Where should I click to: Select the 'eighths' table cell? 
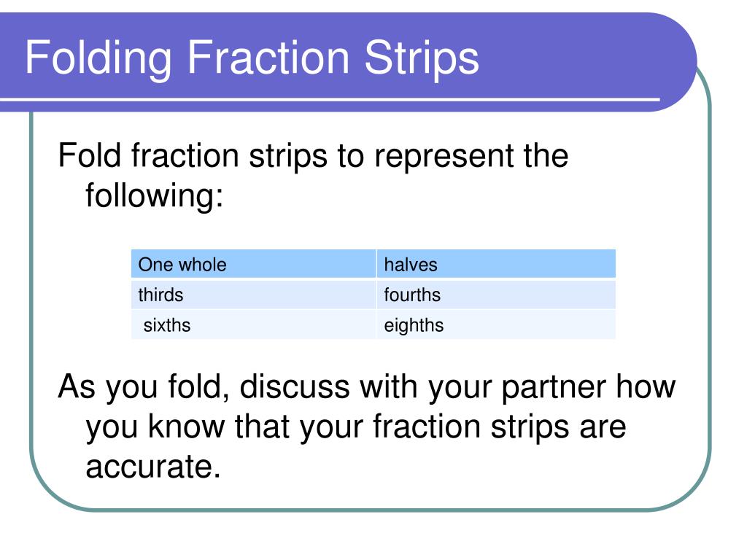point(496,324)
